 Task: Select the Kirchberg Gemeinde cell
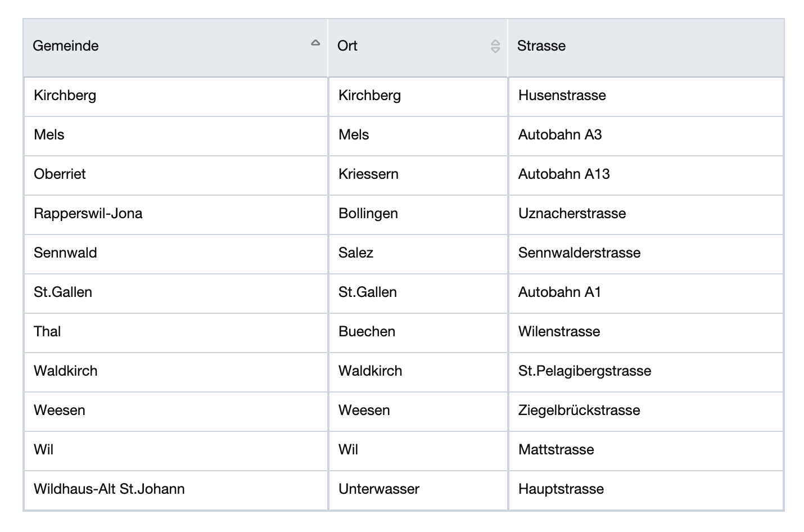pyautogui.click(x=65, y=96)
